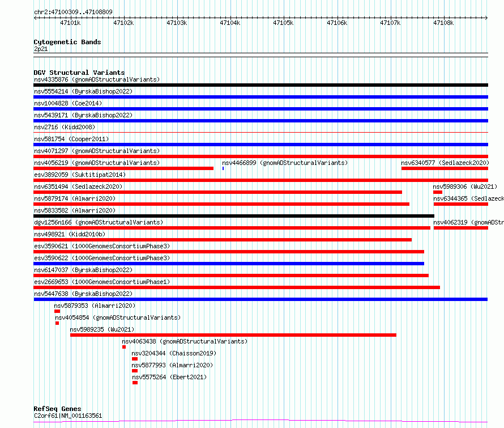
Task: Click the RefSeq Genes track title
Action: pyautogui.click(x=57, y=409)
